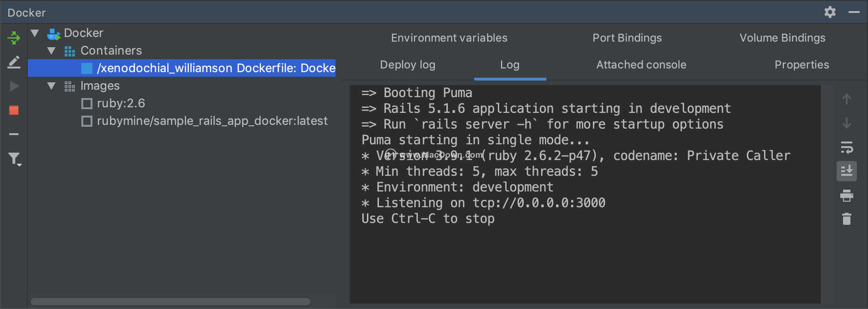Click the 'Rails 5.1.6 application starting' line
Viewport: 868px width, 309px height.
pos(546,108)
